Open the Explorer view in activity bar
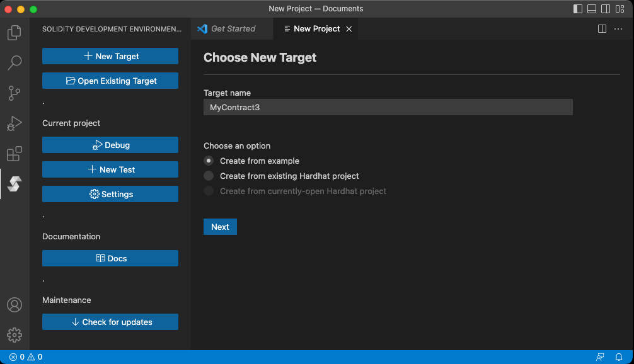Viewport: 634px width, 364px height. click(x=14, y=33)
